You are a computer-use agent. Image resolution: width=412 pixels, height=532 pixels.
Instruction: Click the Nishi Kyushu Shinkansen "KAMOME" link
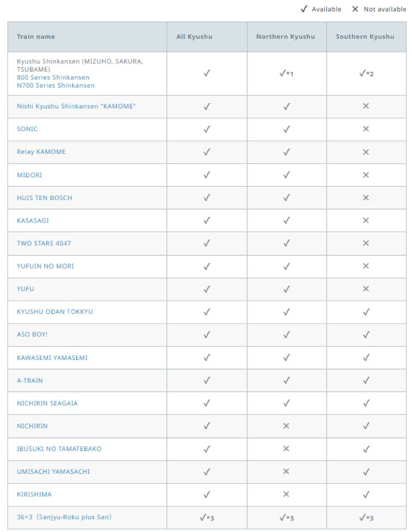76,106
